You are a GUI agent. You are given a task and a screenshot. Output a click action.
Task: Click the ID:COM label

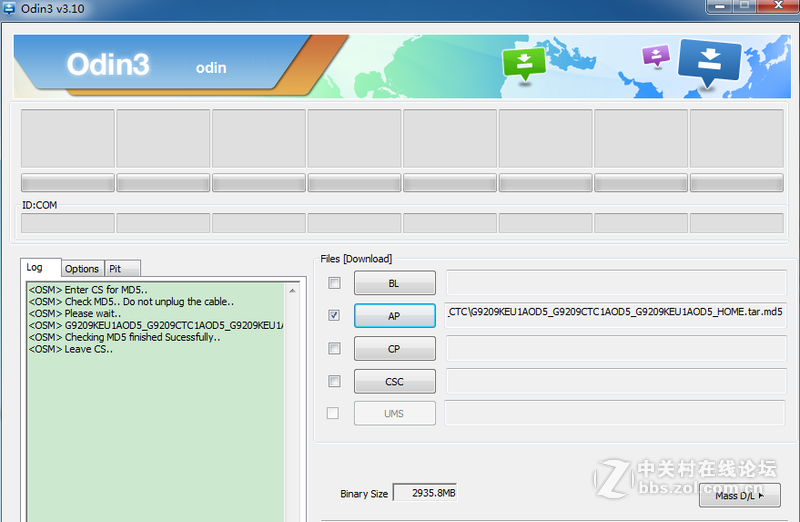pyautogui.click(x=39, y=205)
